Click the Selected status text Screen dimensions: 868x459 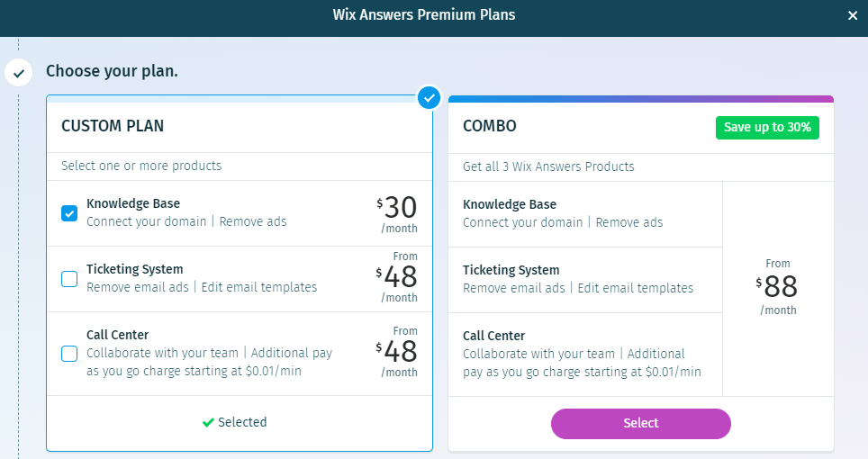[242, 422]
